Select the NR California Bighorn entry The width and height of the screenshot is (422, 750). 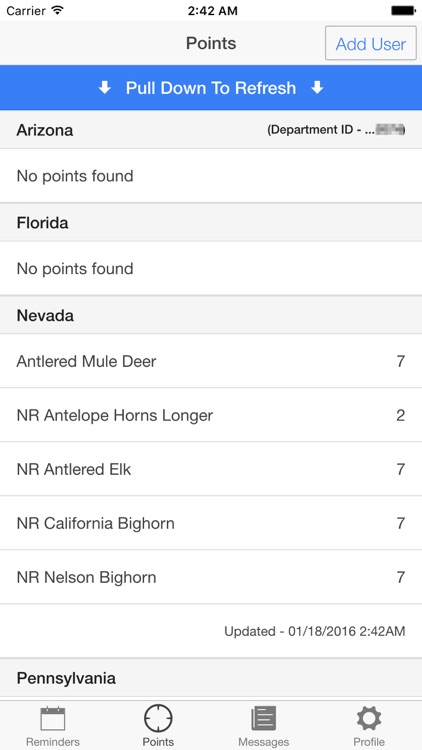tap(211, 523)
